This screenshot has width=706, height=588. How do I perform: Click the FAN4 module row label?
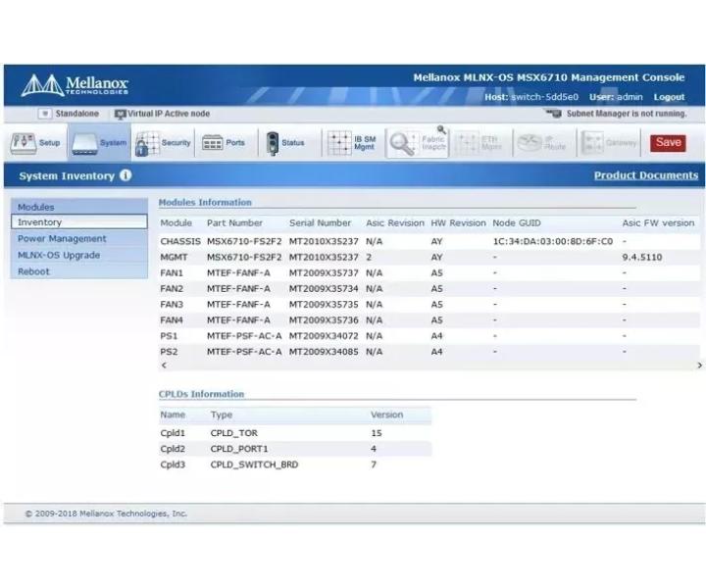[x=172, y=319]
